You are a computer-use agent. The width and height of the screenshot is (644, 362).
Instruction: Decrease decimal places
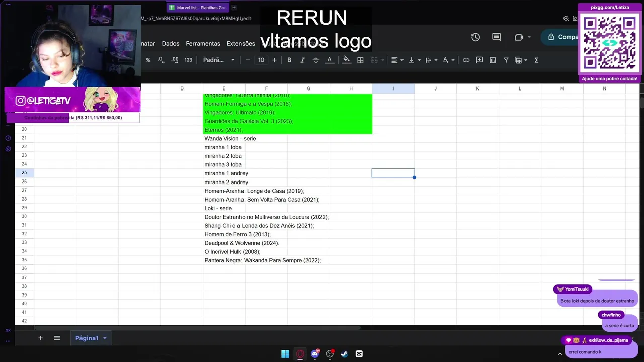[161, 60]
